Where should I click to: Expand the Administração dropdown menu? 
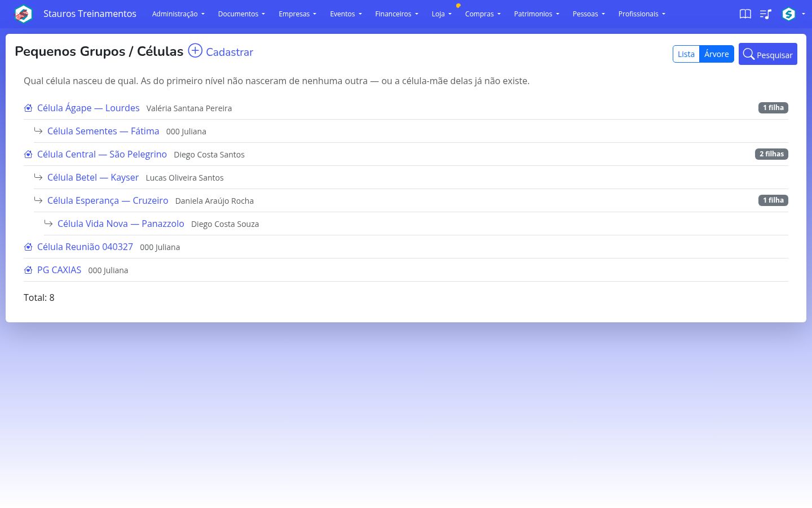[x=178, y=14]
